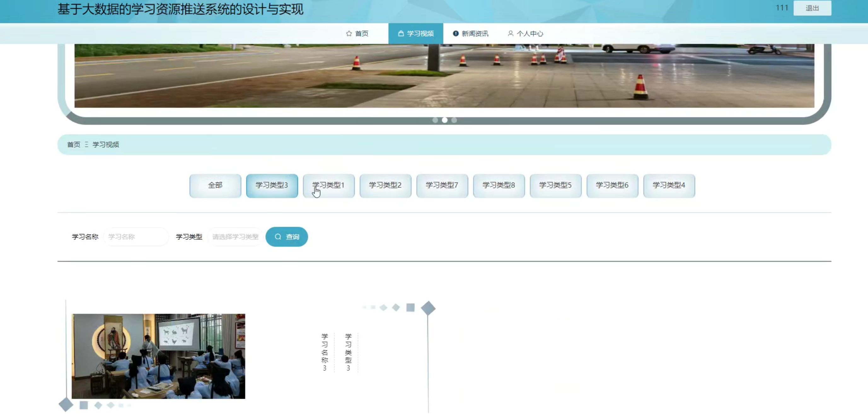Select the first carousel indicator dot

435,120
